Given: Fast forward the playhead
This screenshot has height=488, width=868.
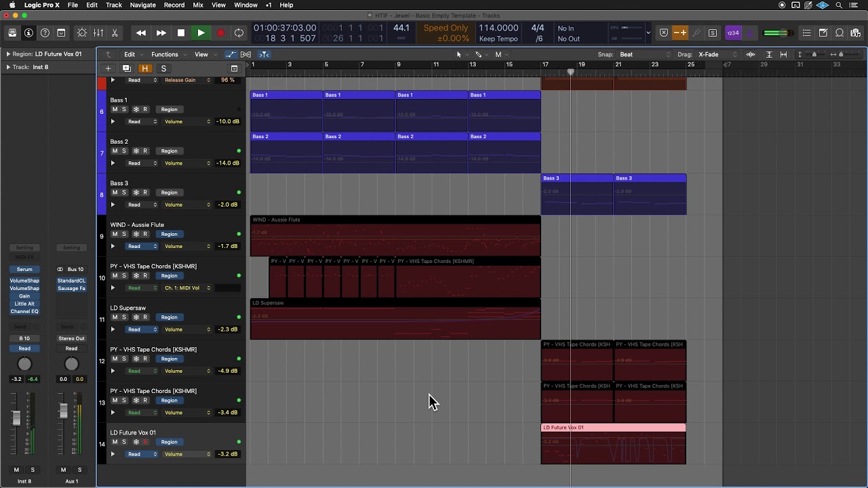Looking at the screenshot, I should click(x=161, y=33).
